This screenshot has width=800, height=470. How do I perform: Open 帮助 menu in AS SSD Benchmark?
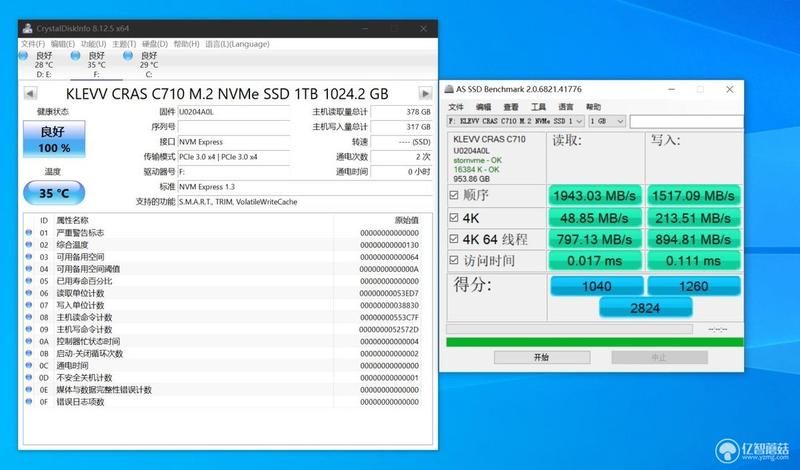click(593, 107)
